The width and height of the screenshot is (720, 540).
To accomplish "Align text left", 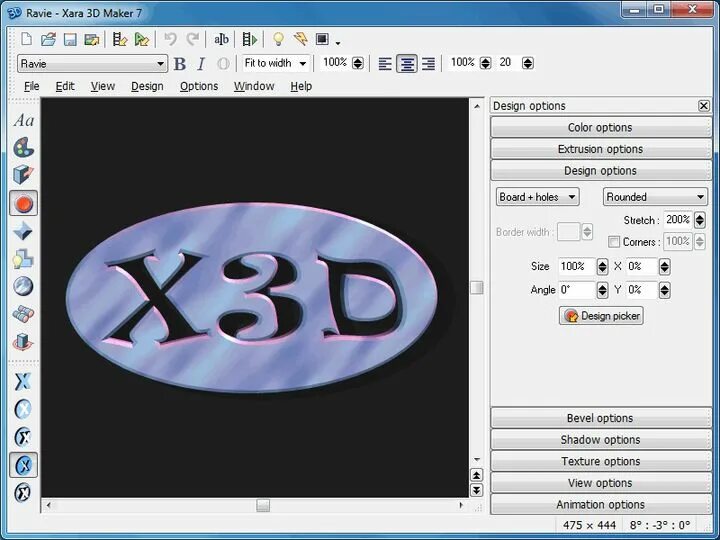I will [385, 64].
